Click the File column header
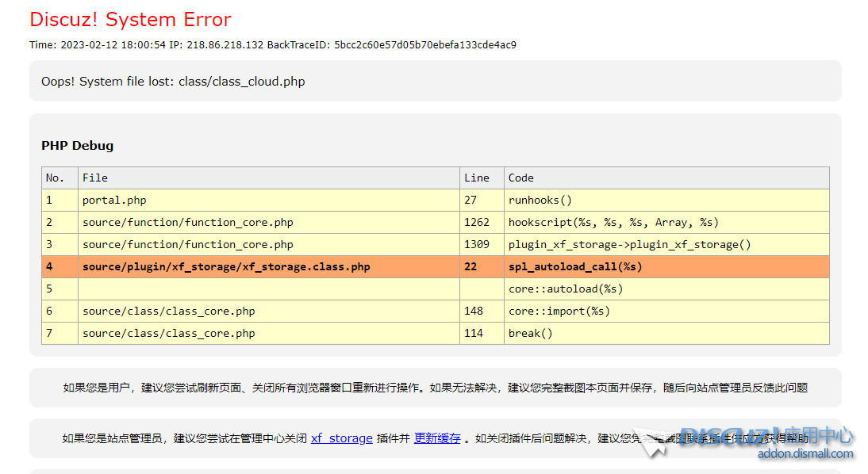The width and height of the screenshot is (868, 474). point(268,178)
